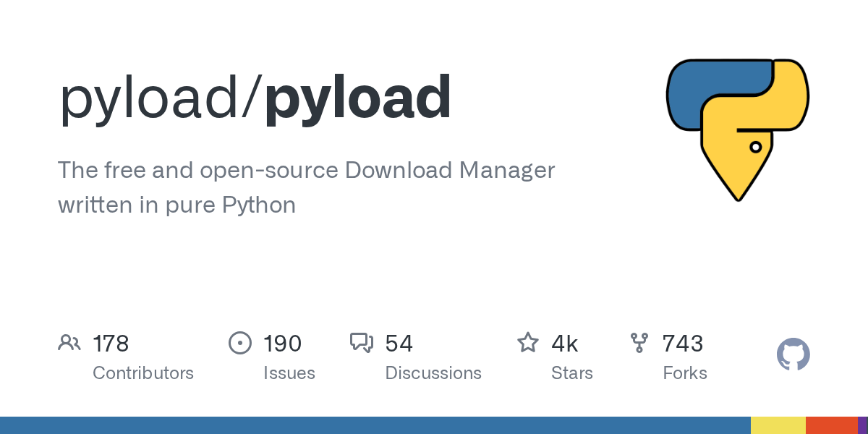Screen dimensions: 868x434
Task: Click the purple segment of language bar
Action: pyautogui.click(x=862, y=425)
